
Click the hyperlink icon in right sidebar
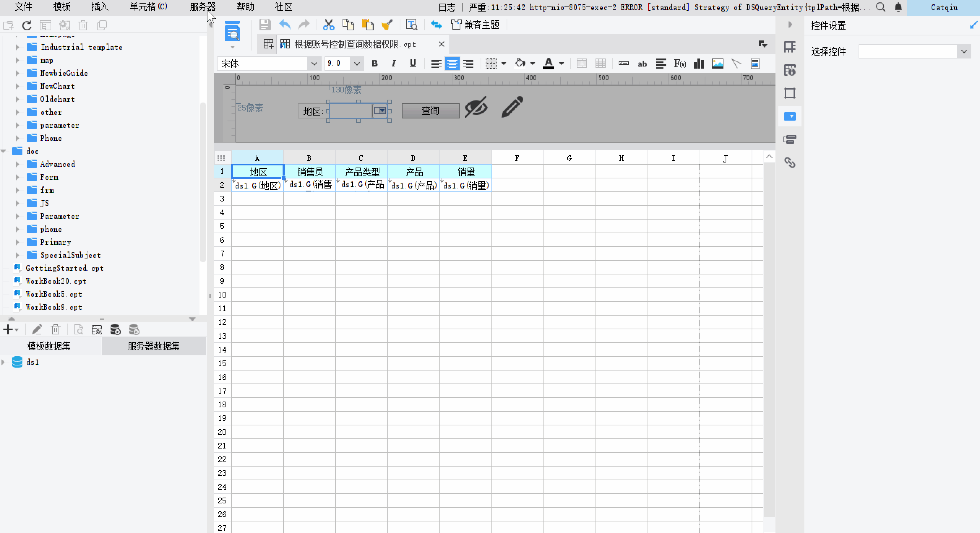click(790, 163)
